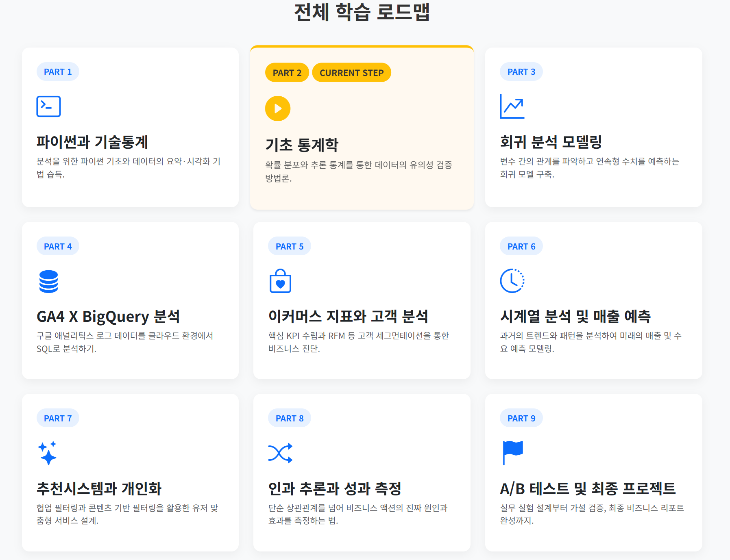730x560 pixels.
Task: Click description starting 구글 애널리틱스 로그 데이터를
Action: pyautogui.click(x=125, y=342)
